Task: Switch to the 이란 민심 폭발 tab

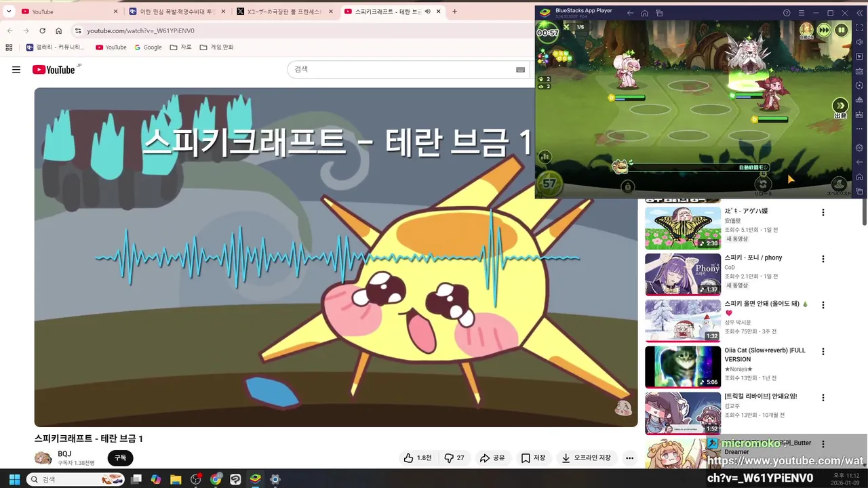Action: point(176,12)
